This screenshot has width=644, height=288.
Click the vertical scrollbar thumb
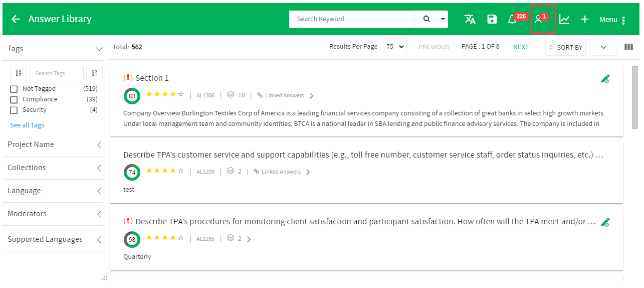(635, 97)
